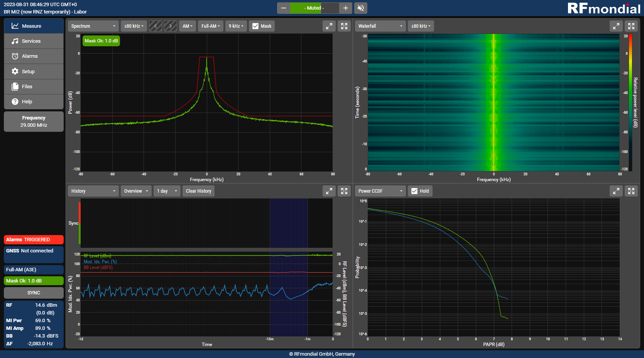Click the RF Level (dBm) legend entry

(x=97, y=256)
